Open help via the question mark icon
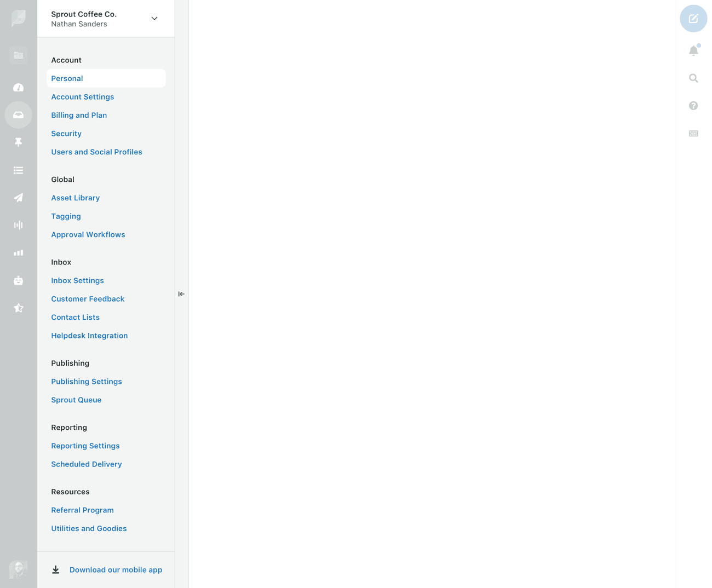Viewport: 712px width, 588px height. pyautogui.click(x=693, y=106)
